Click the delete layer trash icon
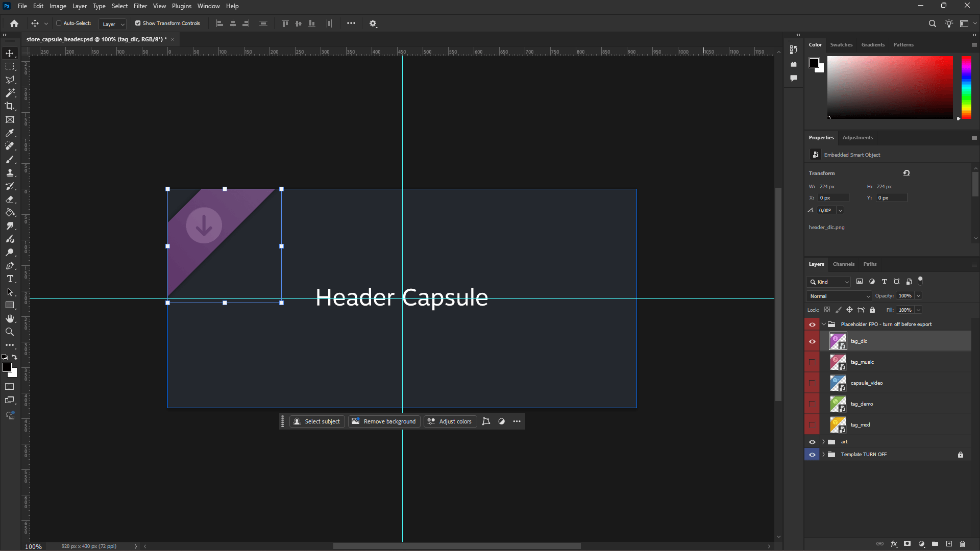Image resolution: width=980 pixels, height=551 pixels. click(x=962, y=544)
